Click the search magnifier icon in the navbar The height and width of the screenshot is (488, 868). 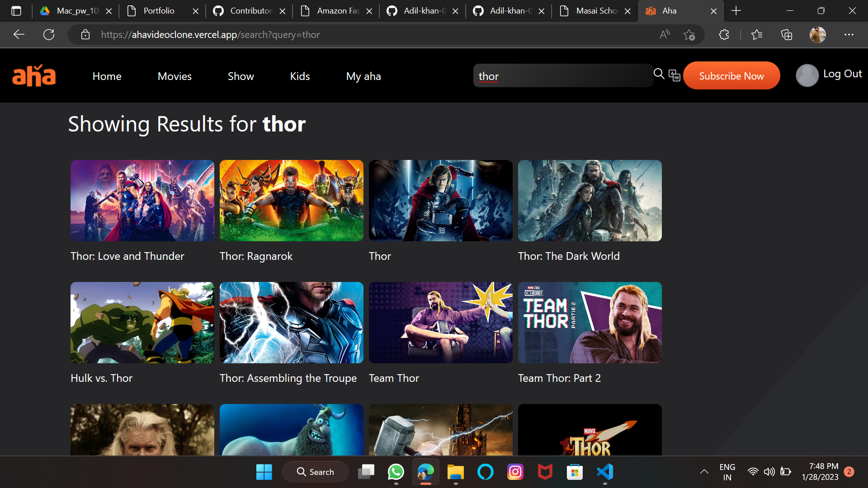[x=659, y=74]
